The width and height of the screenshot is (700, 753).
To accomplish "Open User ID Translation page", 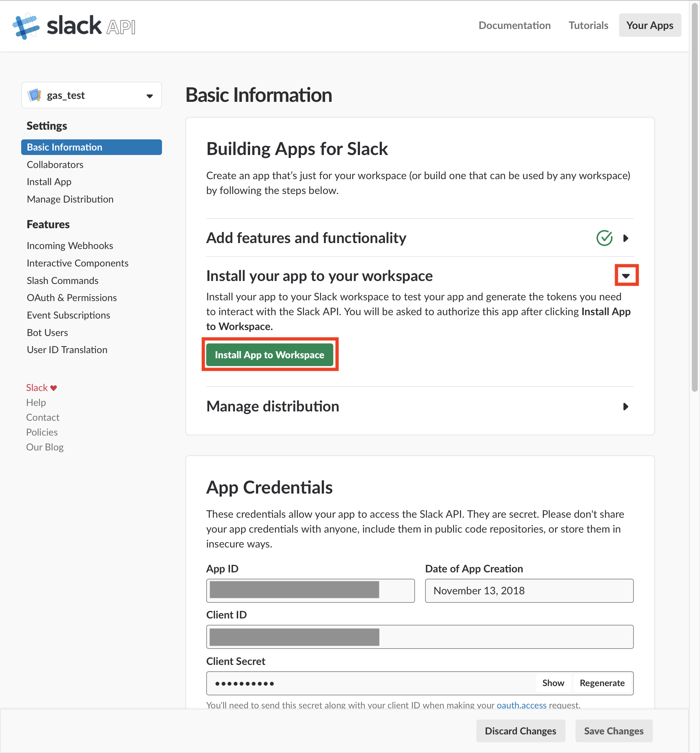I will [67, 350].
